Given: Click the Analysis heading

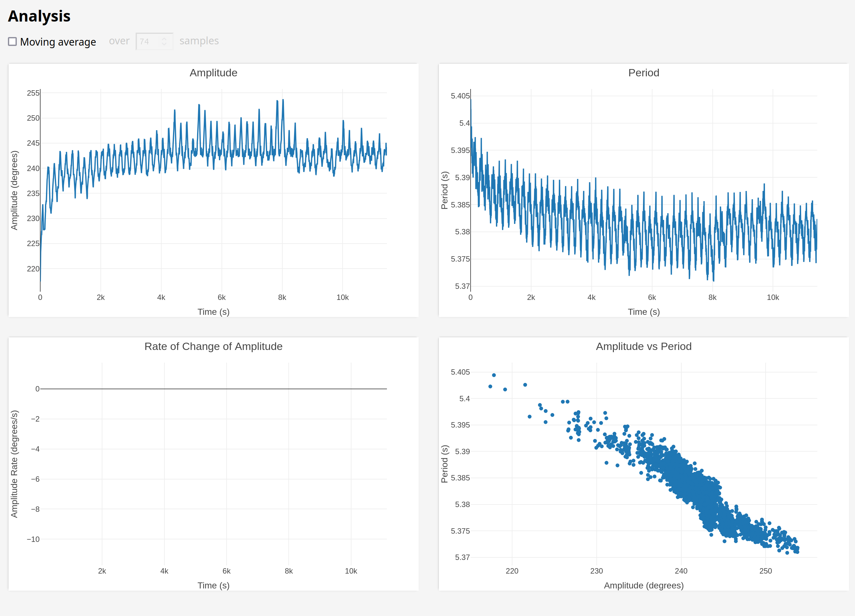Looking at the screenshot, I should pos(39,16).
